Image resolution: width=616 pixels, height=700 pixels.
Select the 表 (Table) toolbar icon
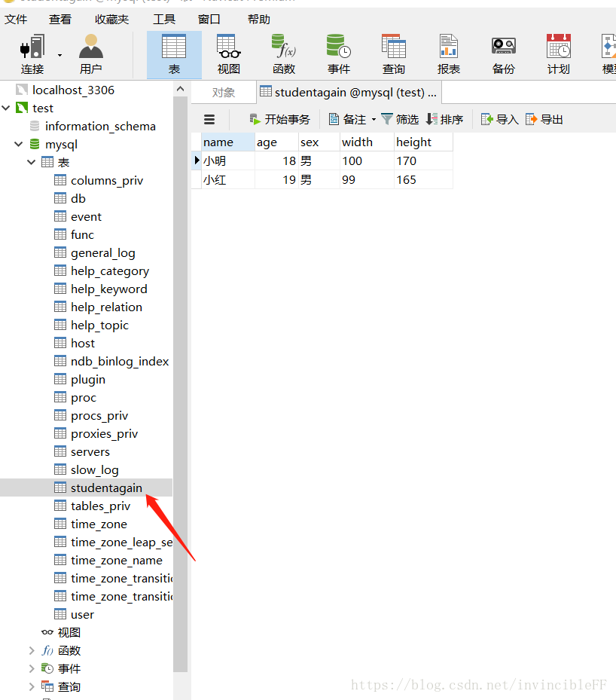(174, 54)
